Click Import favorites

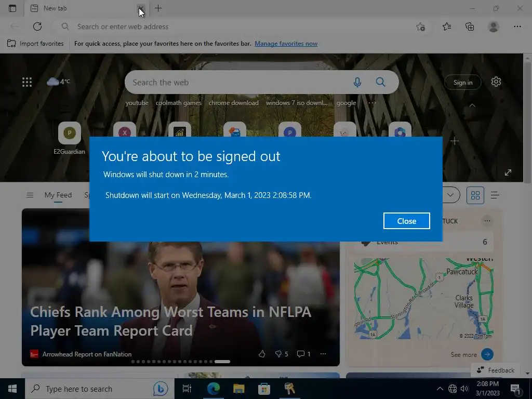point(35,44)
